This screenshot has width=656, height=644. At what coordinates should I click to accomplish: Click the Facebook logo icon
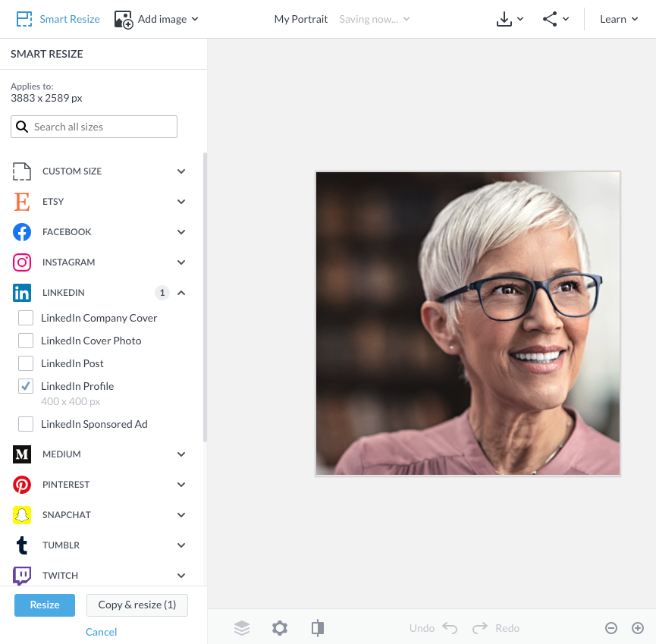point(22,232)
